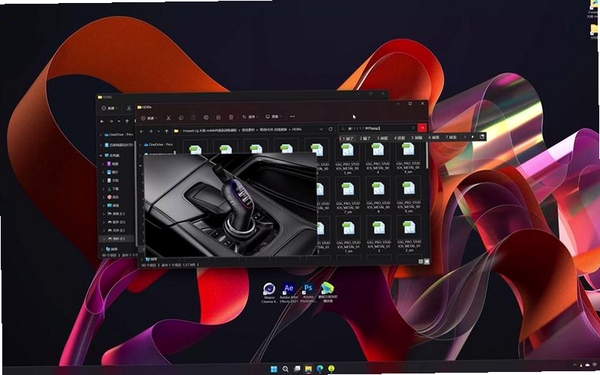The width and height of the screenshot is (600, 375).
Task: Select file GSG_PRO_STUDIOS_METAL_004_sm
Action: 408,157
